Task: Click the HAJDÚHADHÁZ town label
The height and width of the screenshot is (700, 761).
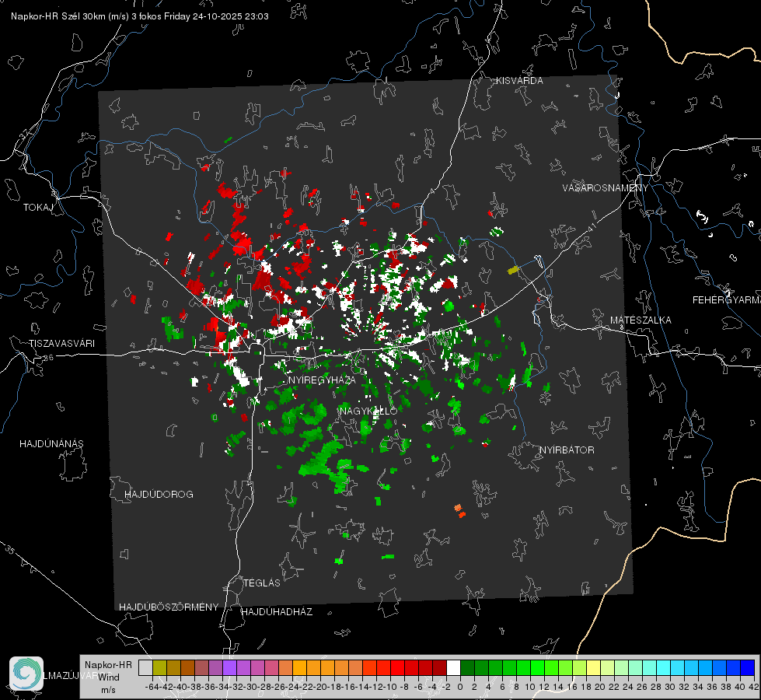Action: click(x=277, y=611)
